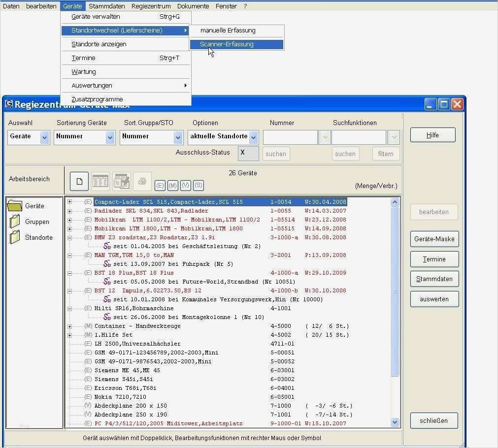Click the Termine button on the right

pos(434,259)
